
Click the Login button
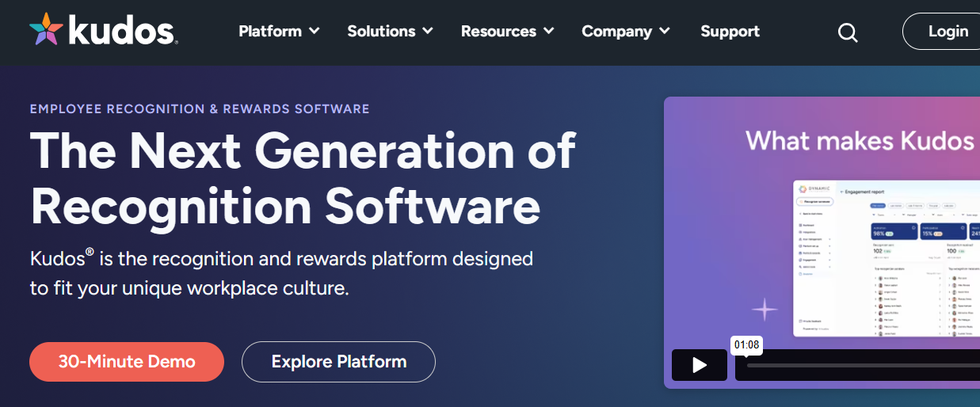click(x=943, y=32)
